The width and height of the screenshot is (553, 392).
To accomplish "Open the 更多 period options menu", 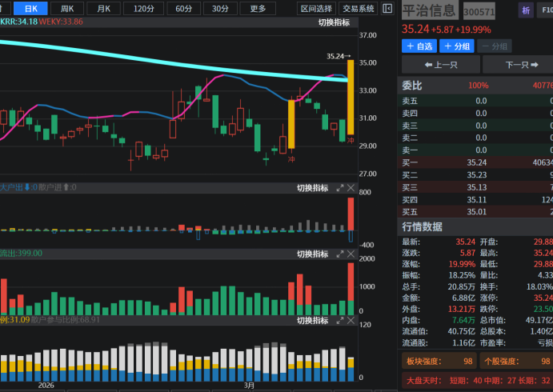I will point(258,9).
